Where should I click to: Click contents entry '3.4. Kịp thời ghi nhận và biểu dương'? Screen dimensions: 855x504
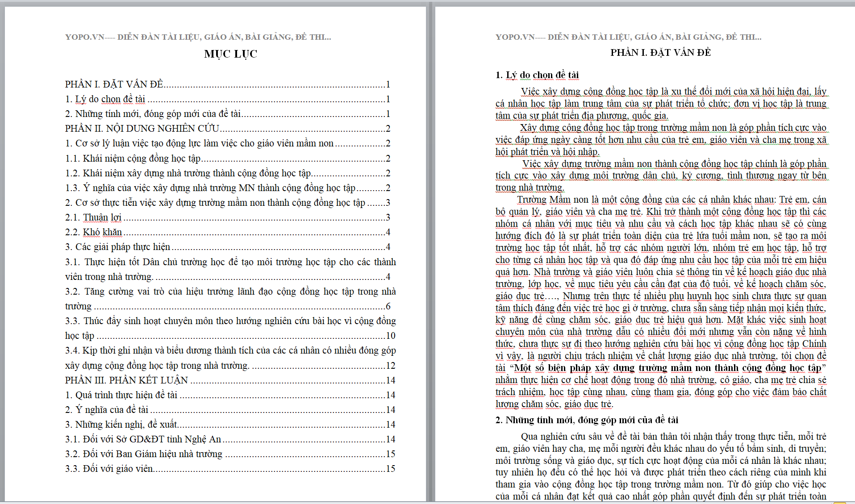point(230,358)
